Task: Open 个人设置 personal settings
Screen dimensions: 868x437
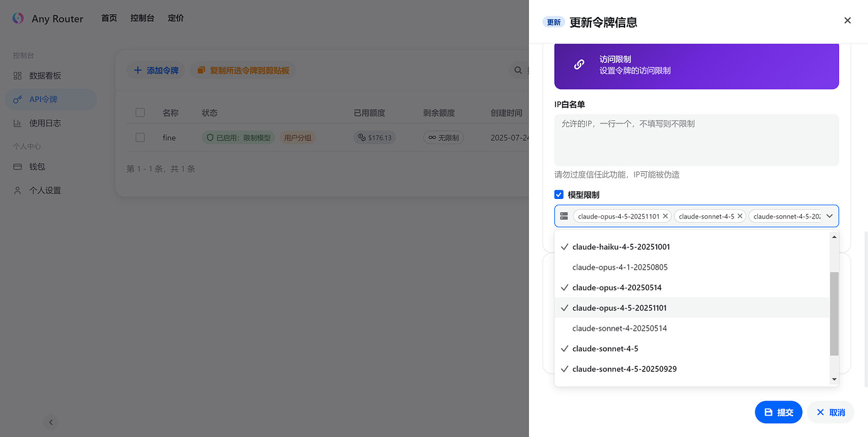Action: (50, 190)
